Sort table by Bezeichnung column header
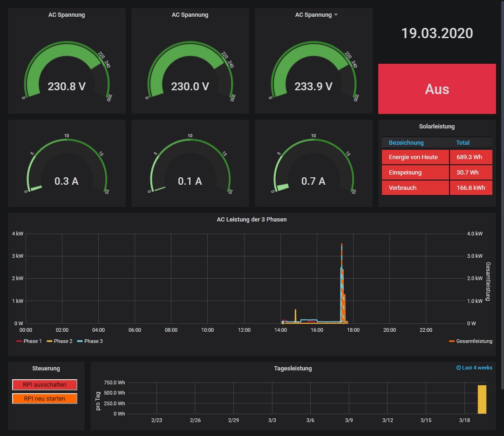The height and width of the screenshot is (436, 504). [x=406, y=142]
